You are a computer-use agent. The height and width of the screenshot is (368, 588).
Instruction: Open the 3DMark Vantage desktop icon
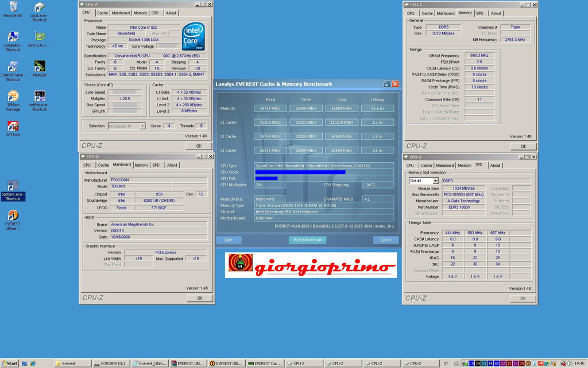tap(13, 101)
